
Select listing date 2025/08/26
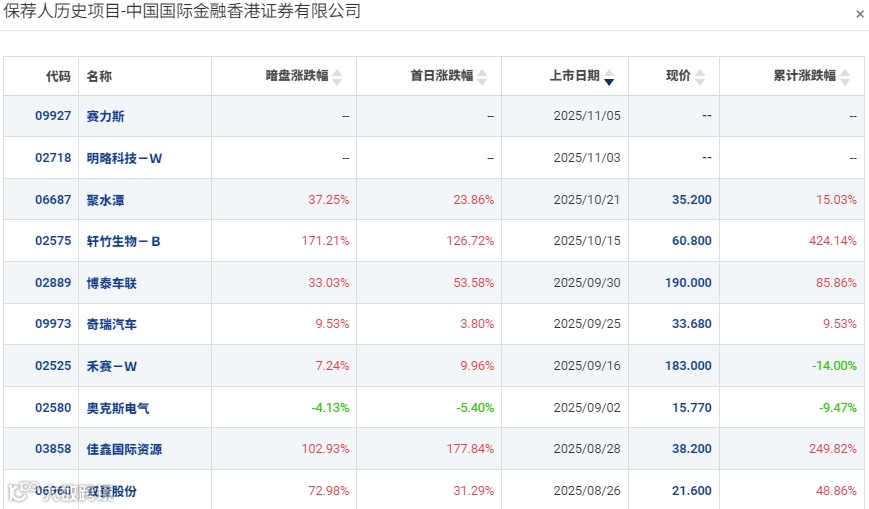[x=587, y=491]
